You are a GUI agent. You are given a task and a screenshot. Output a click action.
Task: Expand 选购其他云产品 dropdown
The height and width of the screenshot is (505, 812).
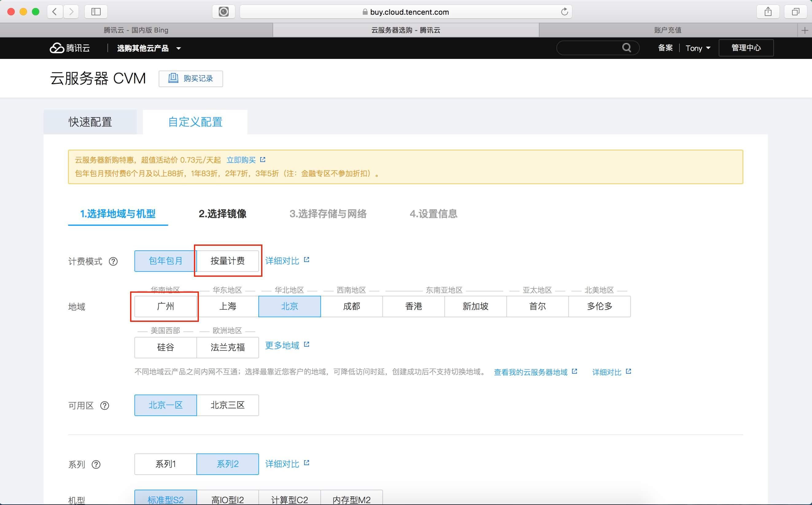[149, 48]
